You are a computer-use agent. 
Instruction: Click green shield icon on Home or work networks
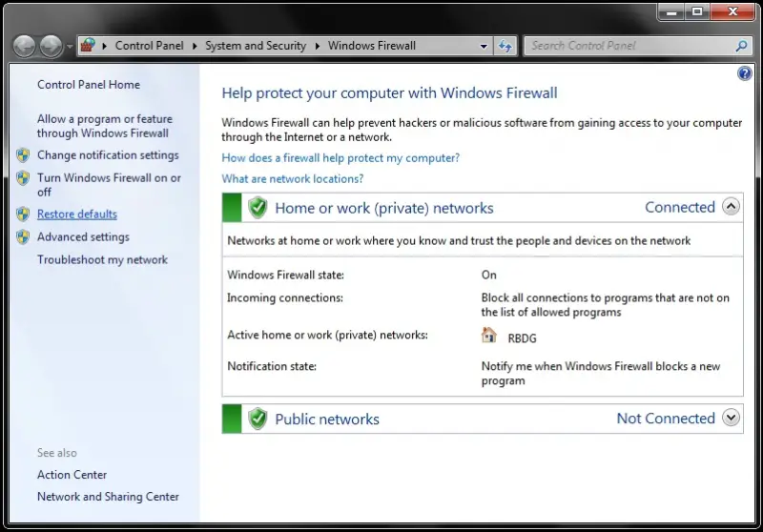pos(258,208)
